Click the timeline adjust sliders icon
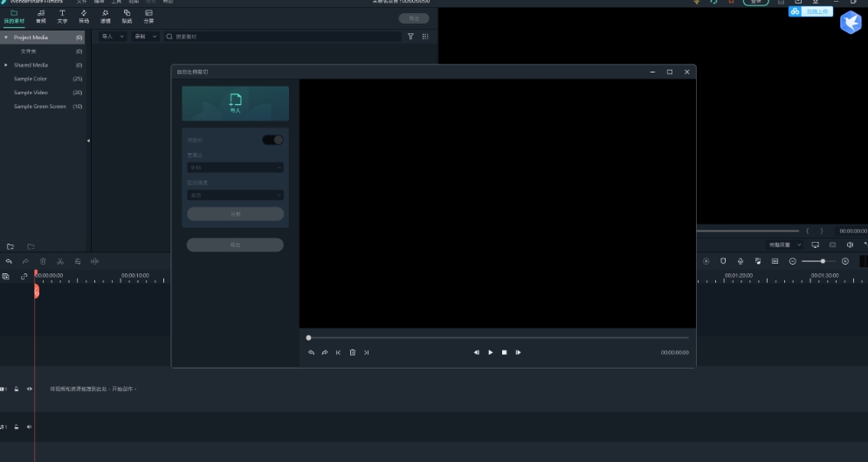868x462 pixels. 78,261
